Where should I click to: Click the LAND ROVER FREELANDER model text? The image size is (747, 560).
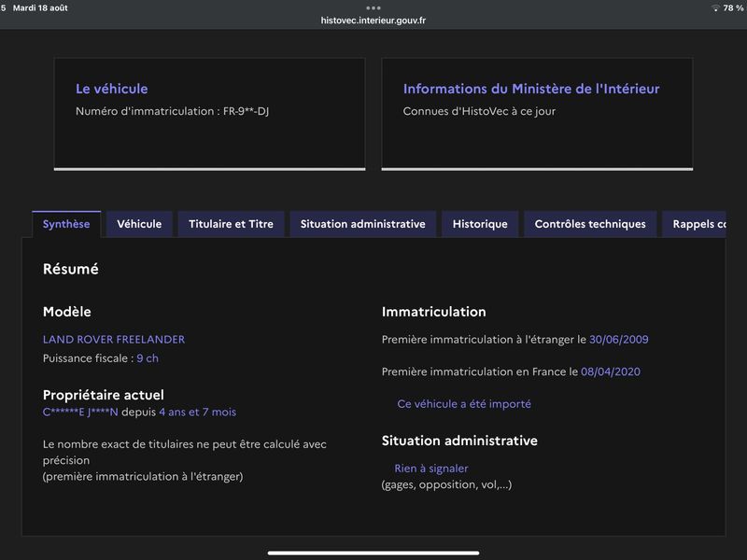point(114,340)
